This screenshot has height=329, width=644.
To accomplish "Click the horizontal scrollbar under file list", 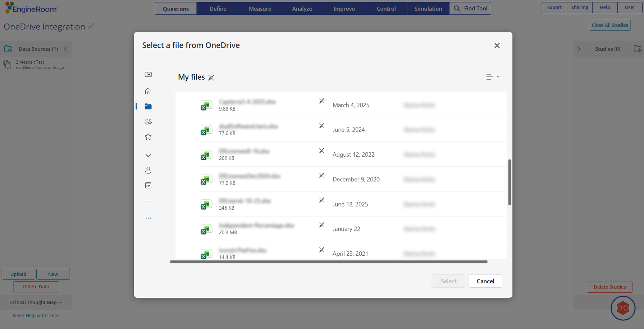I will pos(329,262).
